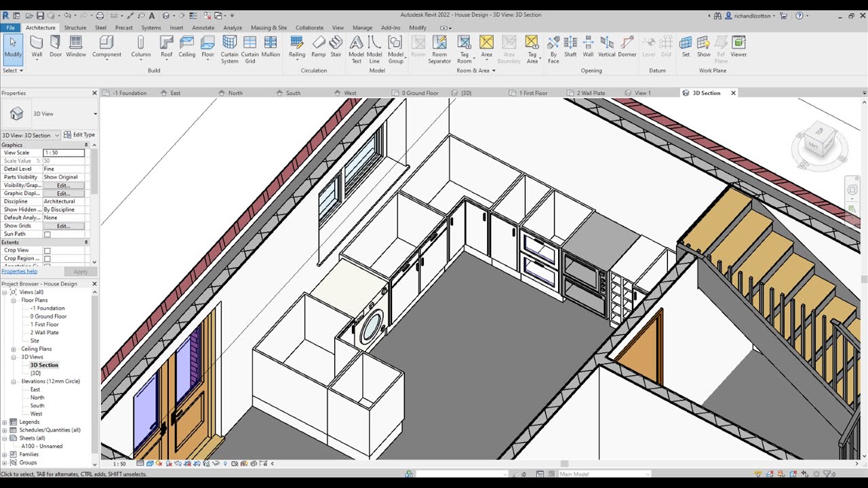Open the Model Group tool
Viewport: 868px width, 488px height.
395,49
